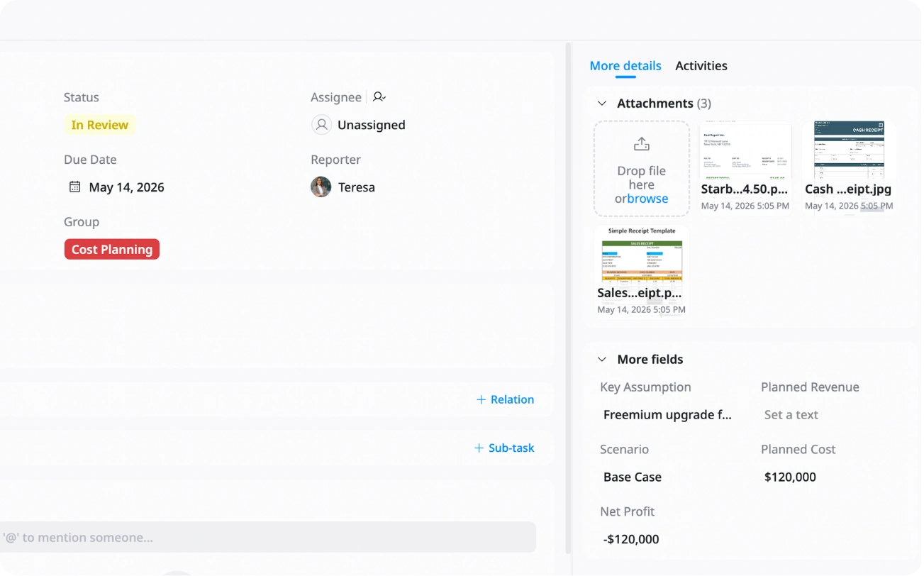
Task: Click the upload icon in the drop file area
Action: pyautogui.click(x=641, y=145)
